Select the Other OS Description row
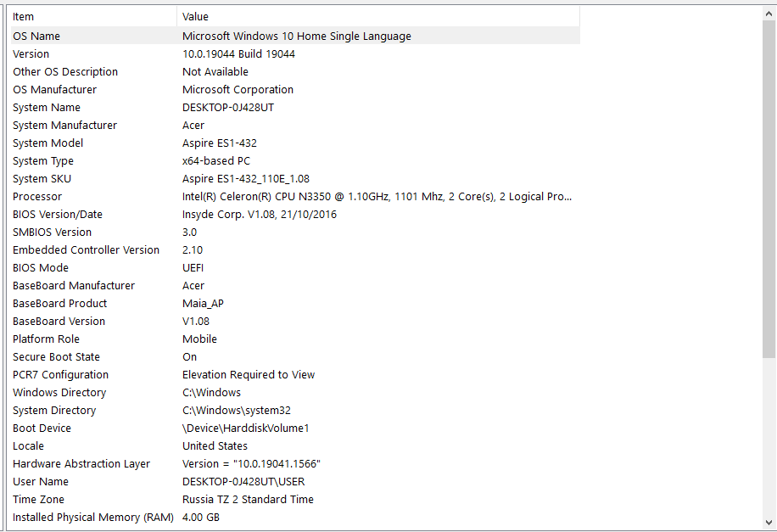Image resolution: width=777 pixels, height=532 pixels. [295, 72]
